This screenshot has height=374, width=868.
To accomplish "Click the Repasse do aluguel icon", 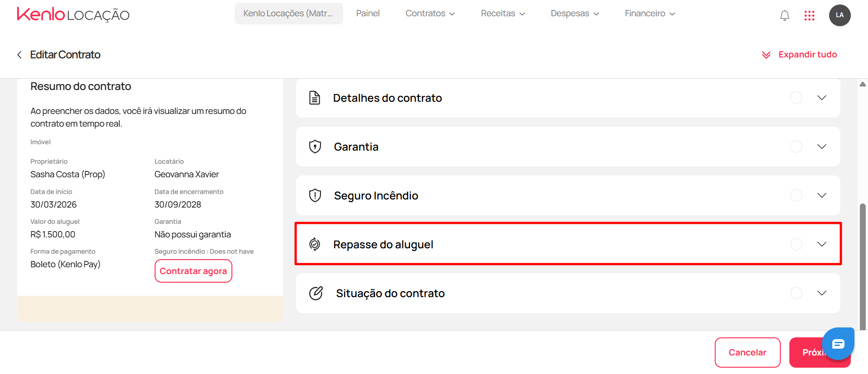I will tap(315, 244).
